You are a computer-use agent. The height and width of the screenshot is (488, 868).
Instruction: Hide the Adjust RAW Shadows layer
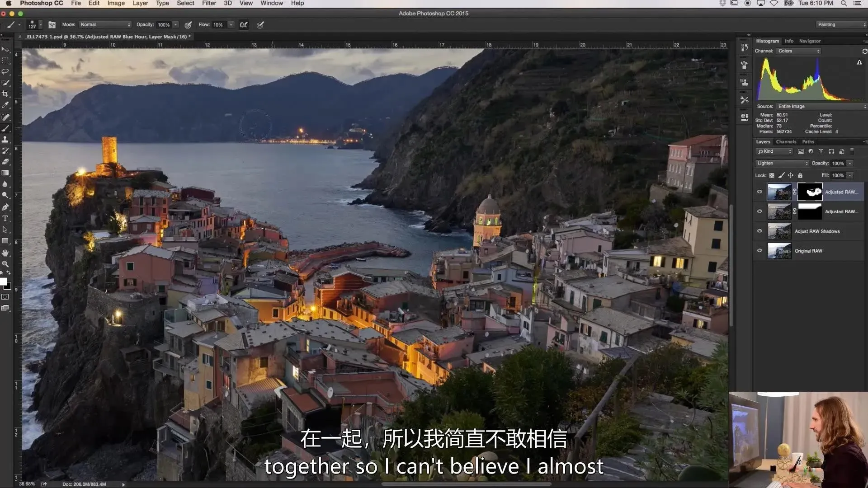coord(759,231)
